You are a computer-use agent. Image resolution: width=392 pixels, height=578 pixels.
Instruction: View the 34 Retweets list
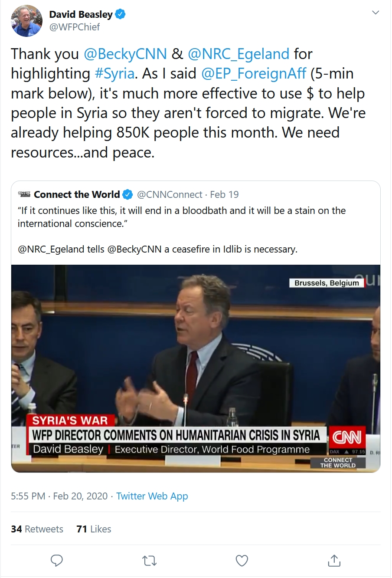(x=37, y=529)
